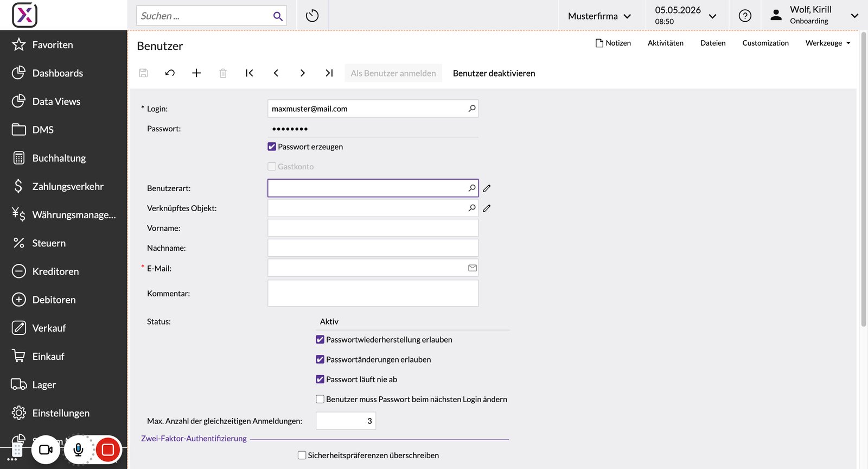
Task: Click the search magnifier in Suchen box
Action: tap(278, 16)
